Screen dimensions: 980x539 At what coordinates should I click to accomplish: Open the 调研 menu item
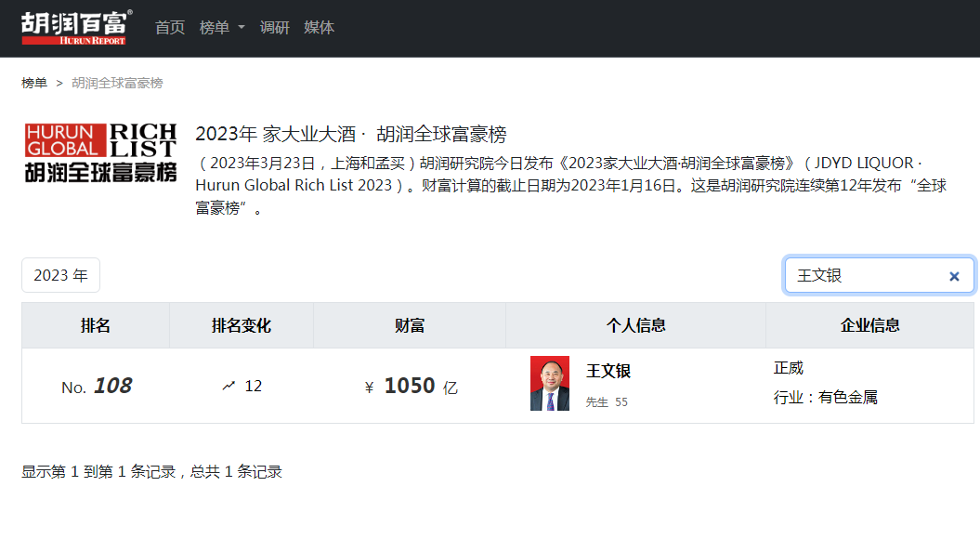[x=274, y=28]
